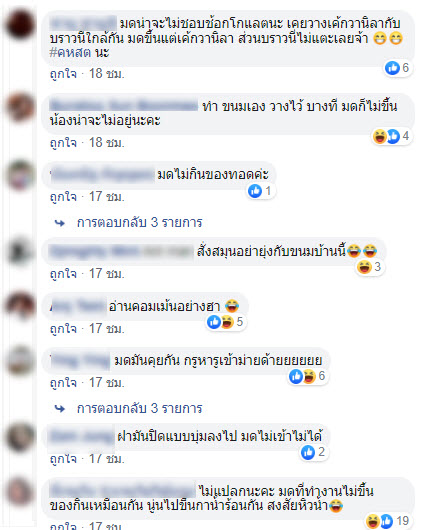Like the ฝามันปิดแบบบุ๋มลงไป comment
Viewport: 443px width, 530px height.
63,459
